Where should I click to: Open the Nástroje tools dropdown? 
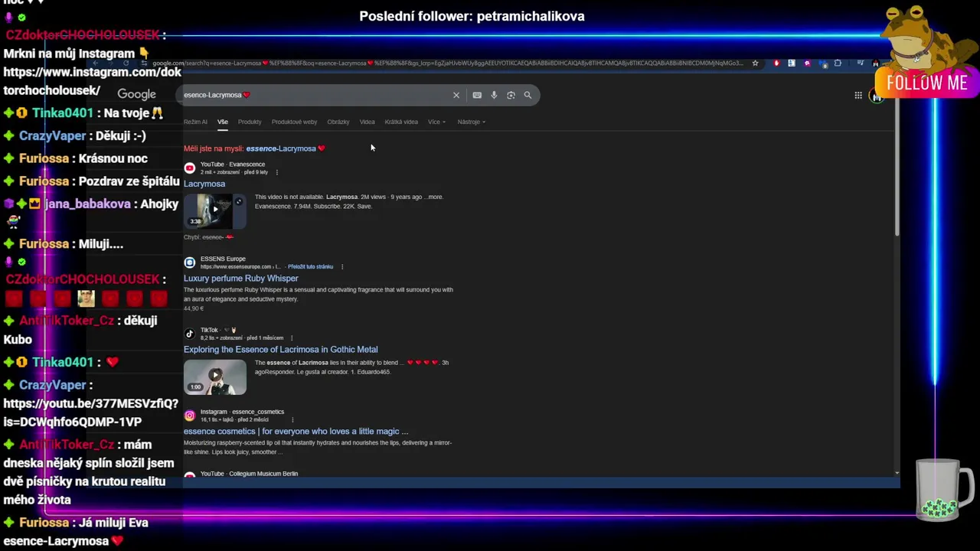pyautogui.click(x=471, y=122)
